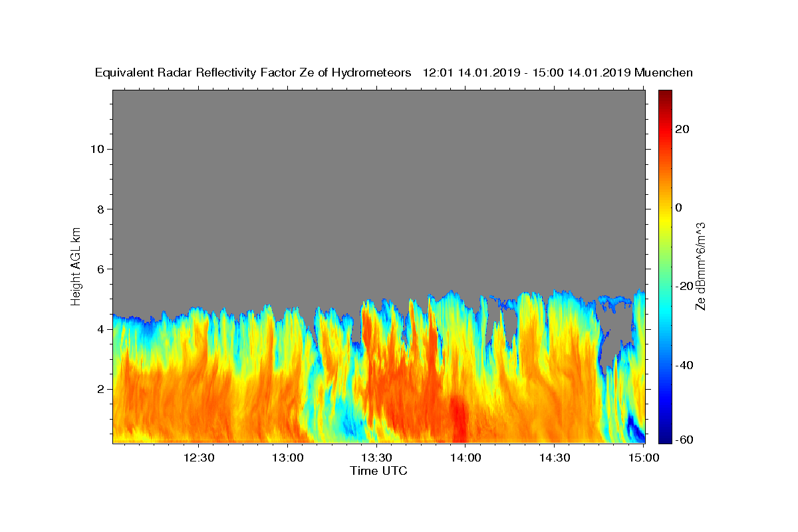
Task: Click the 13:30 time tick label
Action: tap(376, 458)
